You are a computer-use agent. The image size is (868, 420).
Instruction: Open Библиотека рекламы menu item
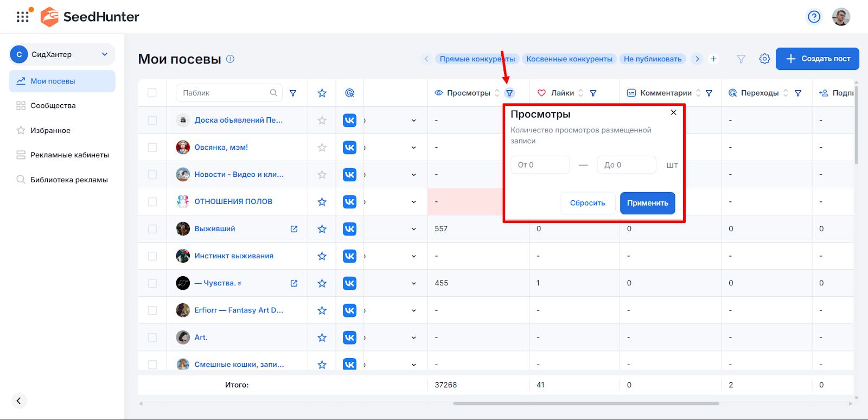(69, 180)
